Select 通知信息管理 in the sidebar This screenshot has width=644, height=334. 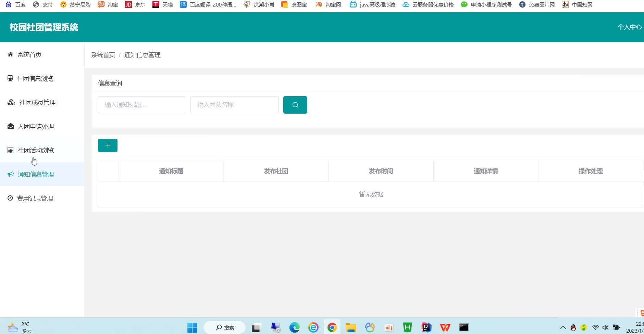[x=36, y=175]
